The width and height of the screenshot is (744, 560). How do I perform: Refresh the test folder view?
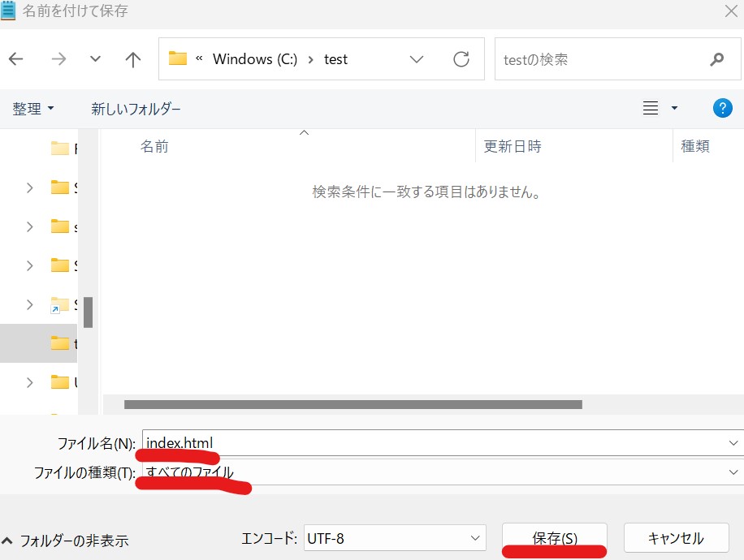coord(461,59)
